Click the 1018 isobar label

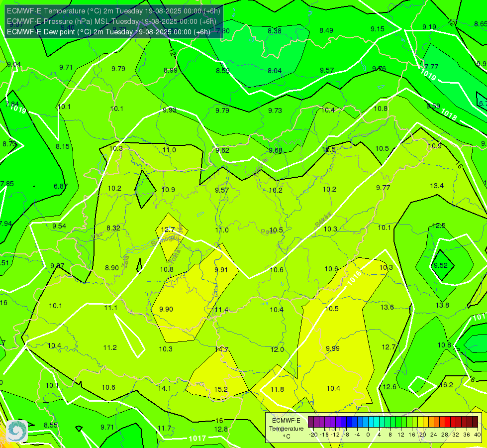point(449,114)
